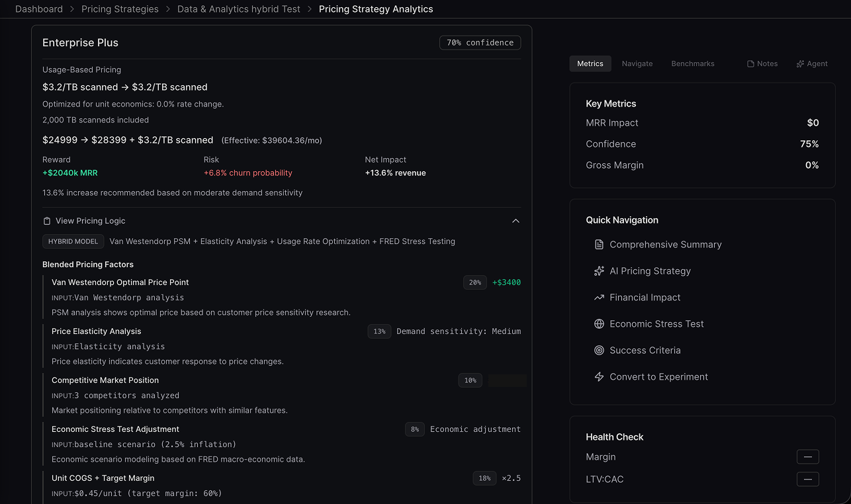Screen dimensions: 851x504
Task: Open the Benchmarks tab
Action: tap(693, 63)
